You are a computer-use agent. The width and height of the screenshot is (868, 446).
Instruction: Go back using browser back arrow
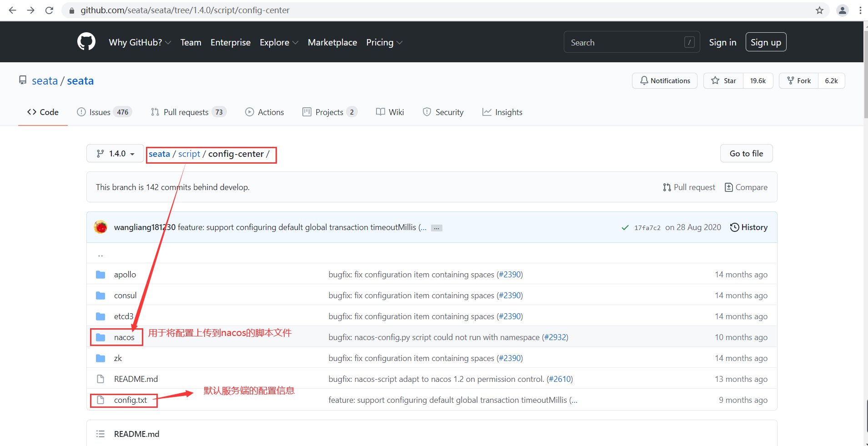(x=12, y=10)
